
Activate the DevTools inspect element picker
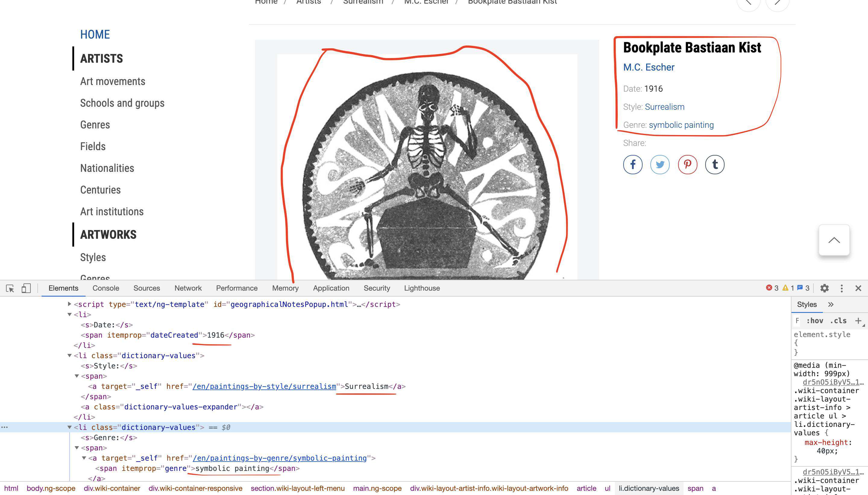pos(10,288)
